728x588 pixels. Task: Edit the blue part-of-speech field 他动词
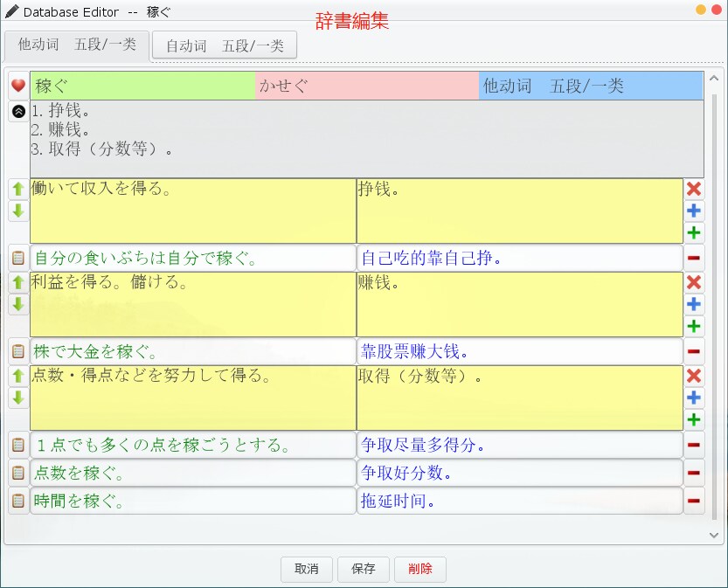point(591,86)
